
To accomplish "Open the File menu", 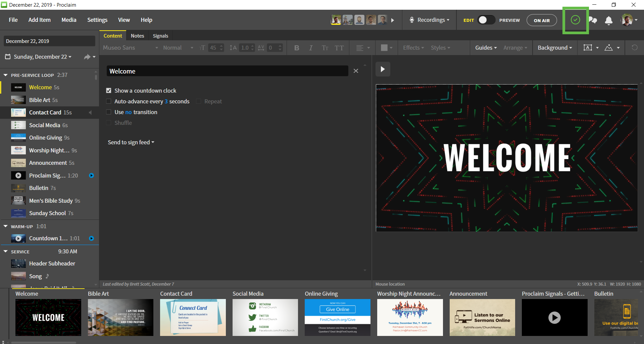I will pos(13,20).
